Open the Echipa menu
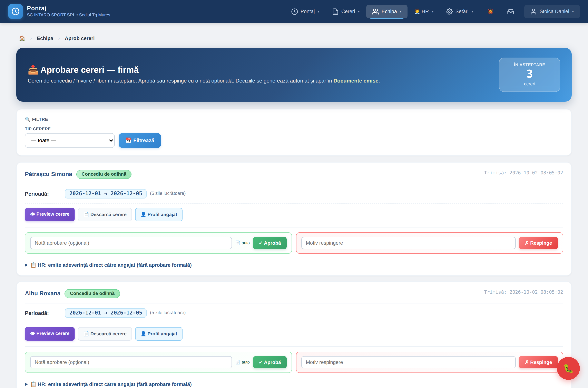588x388 pixels. click(387, 11)
